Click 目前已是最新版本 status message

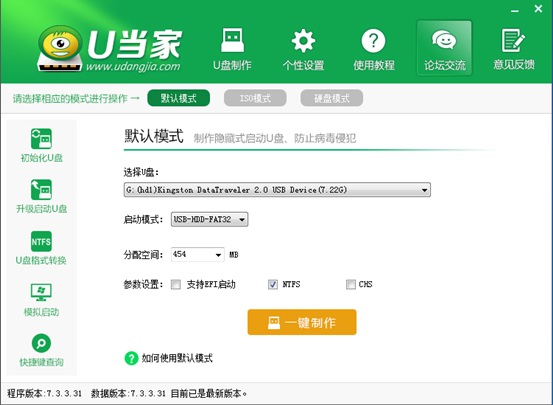pos(209,393)
